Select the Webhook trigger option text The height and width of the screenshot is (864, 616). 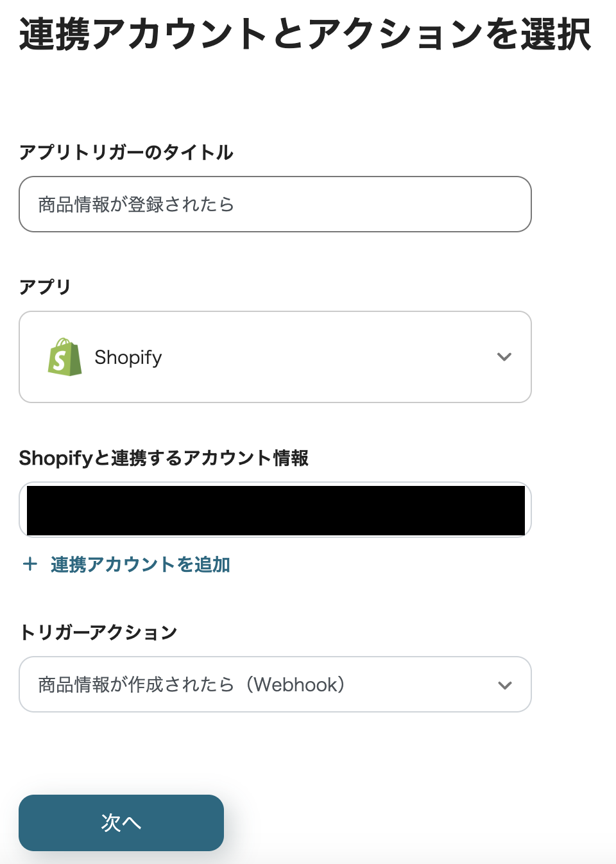click(x=191, y=684)
